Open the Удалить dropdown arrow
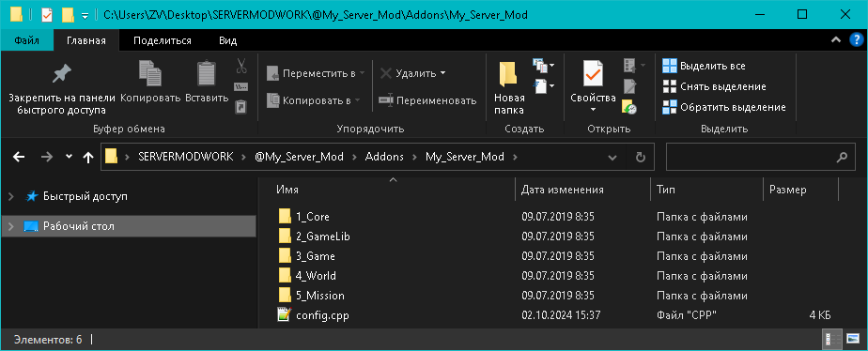Image resolution: width=868 pixels, height=351 pixels. tap(442, 73)
